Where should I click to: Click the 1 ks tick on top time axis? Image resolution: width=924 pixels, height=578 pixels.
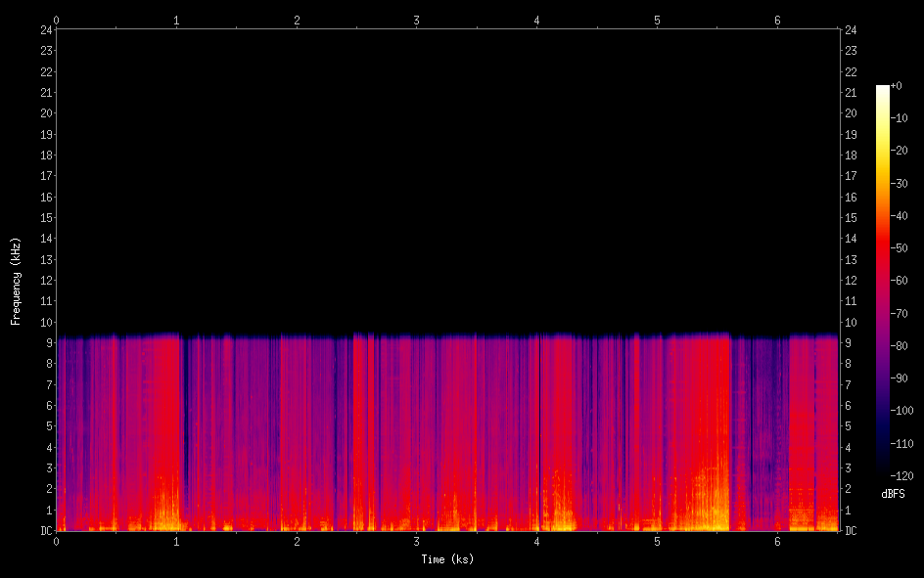(176, 20)
